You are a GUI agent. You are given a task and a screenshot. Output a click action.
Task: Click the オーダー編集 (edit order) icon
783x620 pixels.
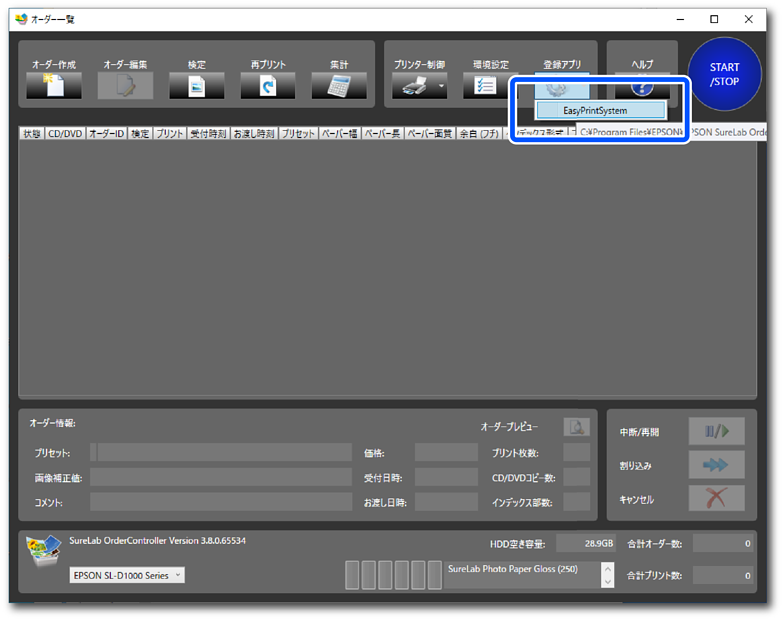coord(125,86)
